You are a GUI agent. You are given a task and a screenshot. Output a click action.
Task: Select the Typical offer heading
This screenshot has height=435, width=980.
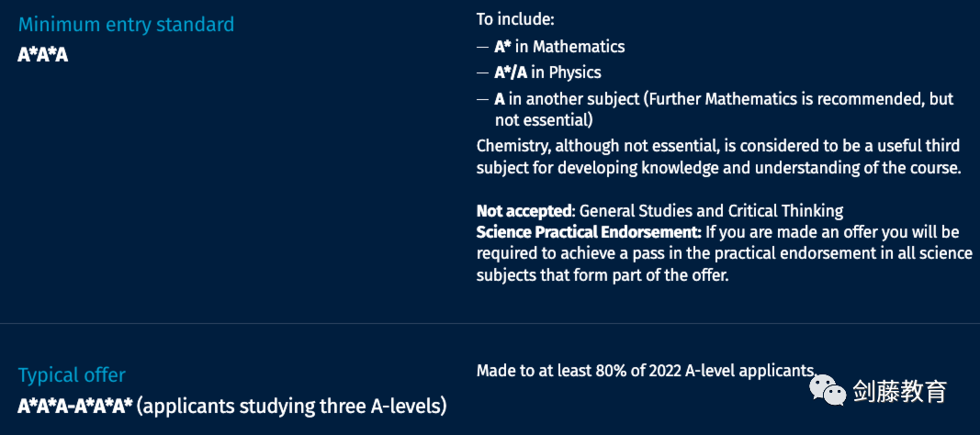pyautogui.click(x=72, y=374)
